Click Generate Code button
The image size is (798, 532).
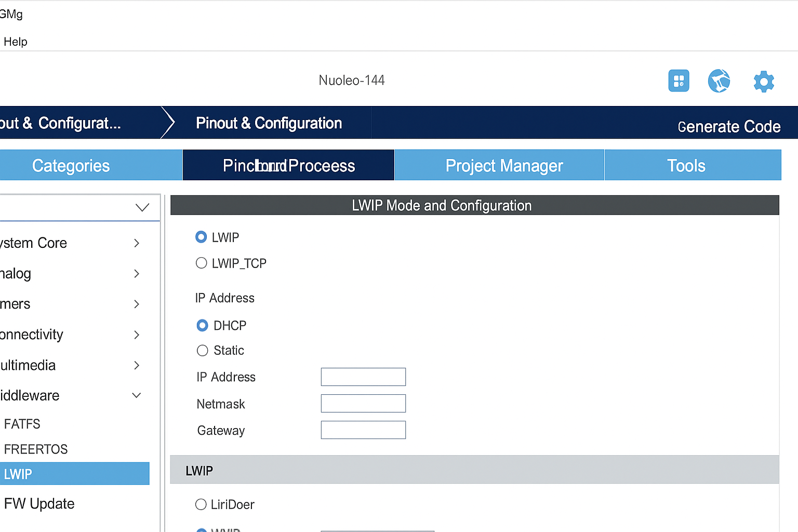pos(729,126)
